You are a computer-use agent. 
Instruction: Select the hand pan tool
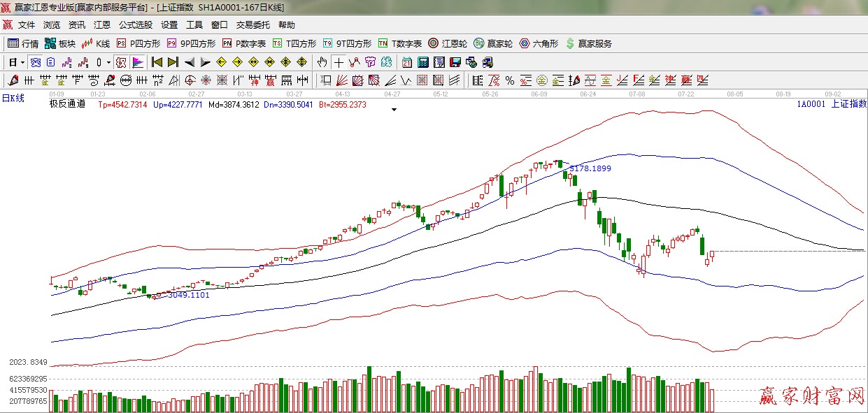[x=322, y=62]
